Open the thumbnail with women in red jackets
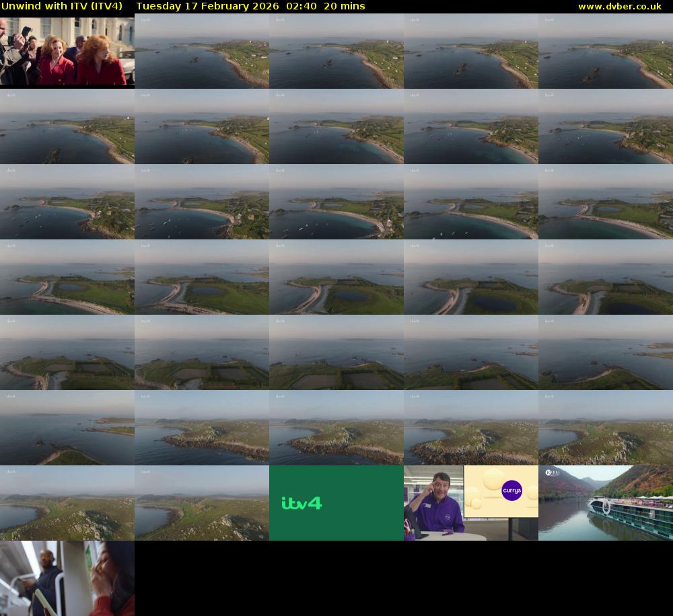 coord(67,51)
